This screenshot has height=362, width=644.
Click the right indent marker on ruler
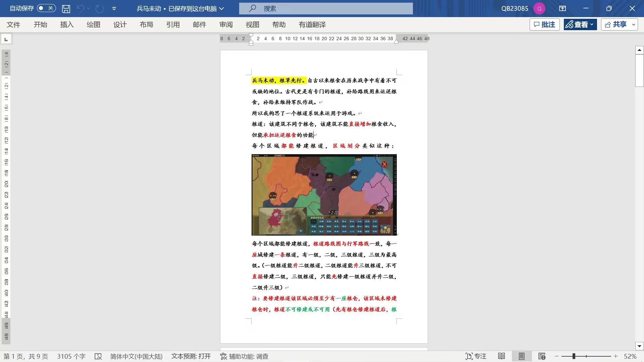click(396, 42)
